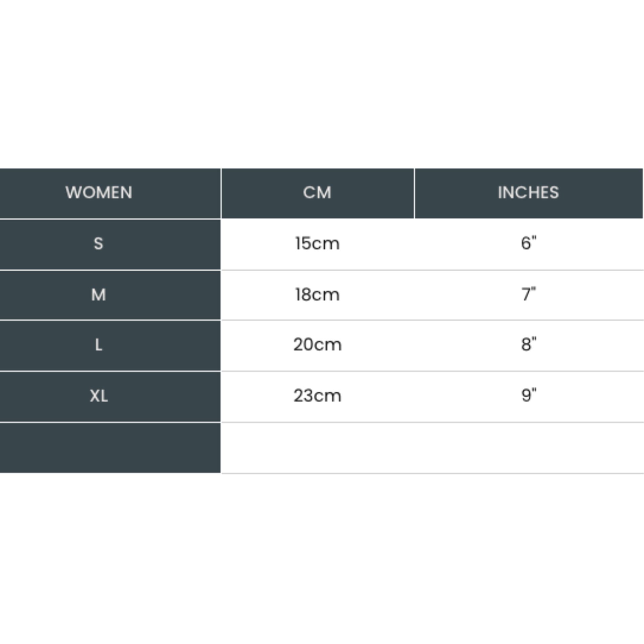Click the 6" inches value

(x=529, y=243)
